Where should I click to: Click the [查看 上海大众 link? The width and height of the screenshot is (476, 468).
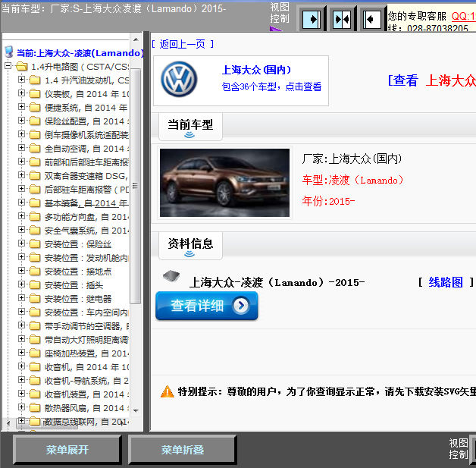coord(432,81)
